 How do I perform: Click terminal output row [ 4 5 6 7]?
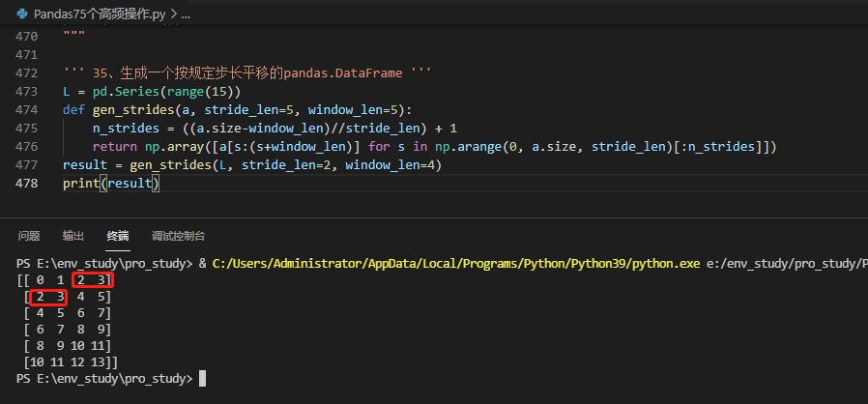point(68,314)
